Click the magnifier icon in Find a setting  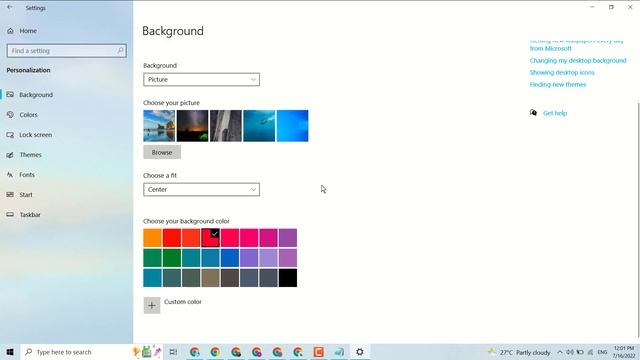pyautogui.click(x=120, y=51)
